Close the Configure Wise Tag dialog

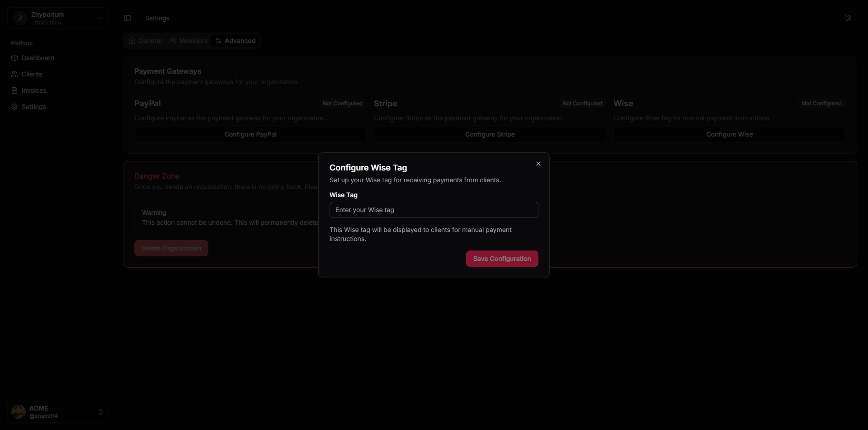538,164
